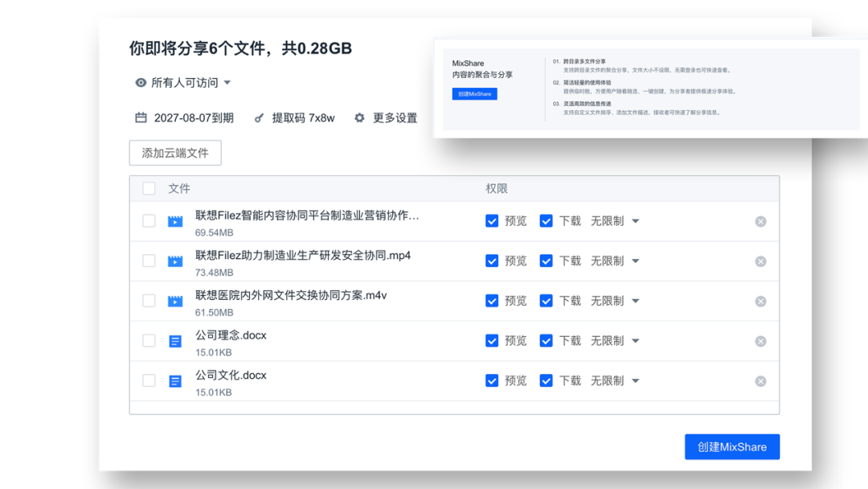
Task: Click the eye icon beside 所有人可访问
Action: (141, 83)
